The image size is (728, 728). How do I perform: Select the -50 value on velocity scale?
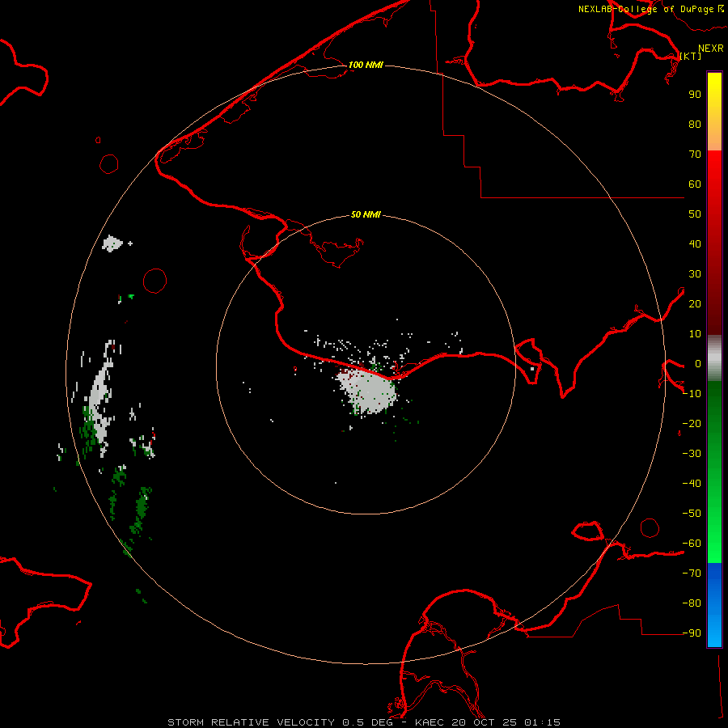click(x=692, y=514)
